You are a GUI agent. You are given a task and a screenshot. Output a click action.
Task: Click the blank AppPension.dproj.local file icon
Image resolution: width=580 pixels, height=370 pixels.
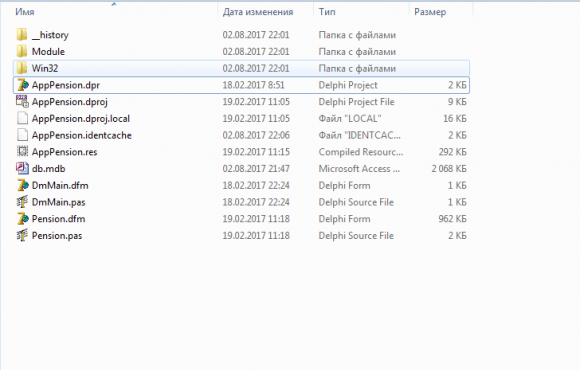click(x=22, y=118)
